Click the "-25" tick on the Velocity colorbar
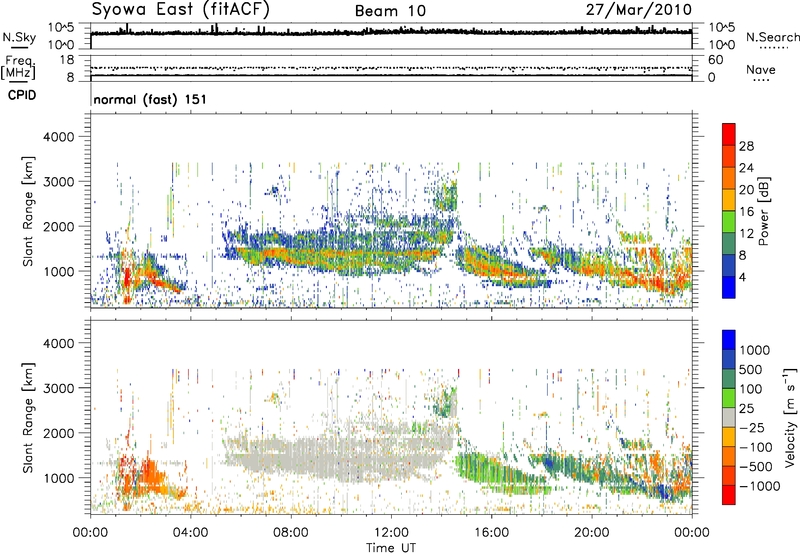 [x=752, y=427]
